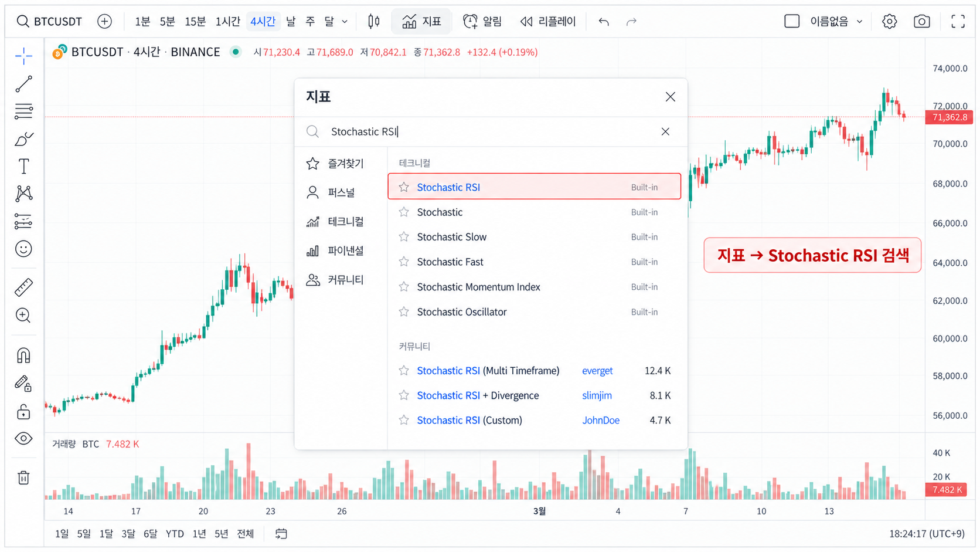
Task: Undo the last action
Action: (x=604, y=22)
